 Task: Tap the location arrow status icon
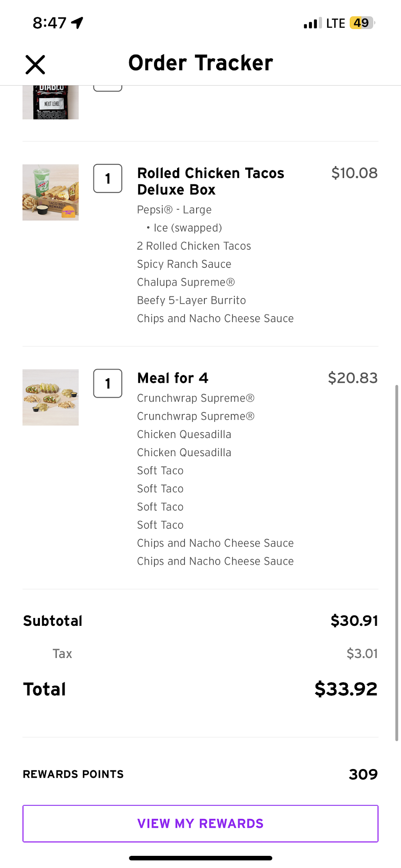coord(77,23)
